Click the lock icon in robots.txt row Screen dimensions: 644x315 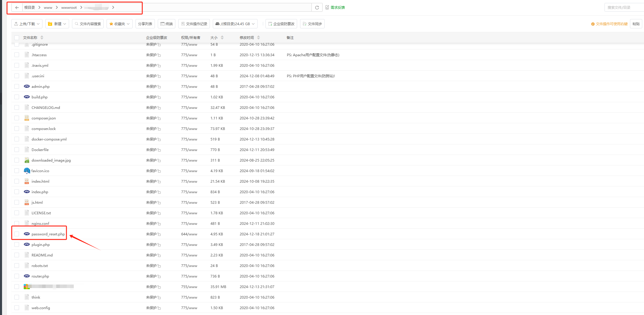tap(159, 266)
